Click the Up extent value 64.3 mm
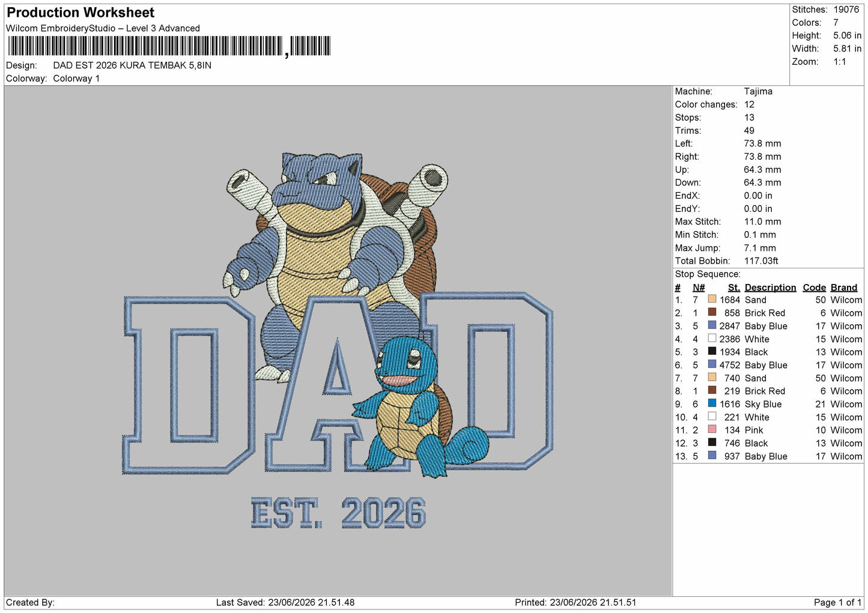The width and height of the screenshot is (868, 613). (x=762, y=170)
